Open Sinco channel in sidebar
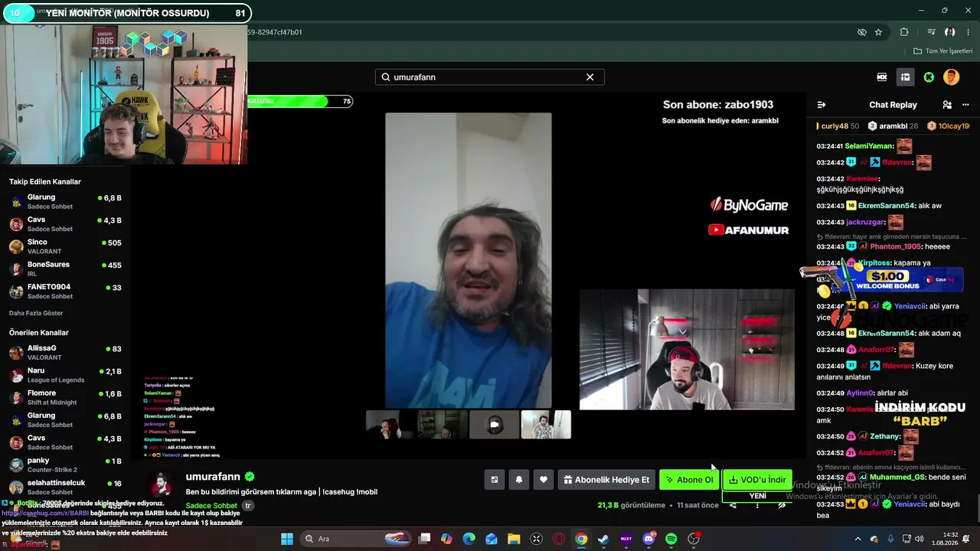The width and height of the screenshot is (980, 551). (x=66, y=246)
